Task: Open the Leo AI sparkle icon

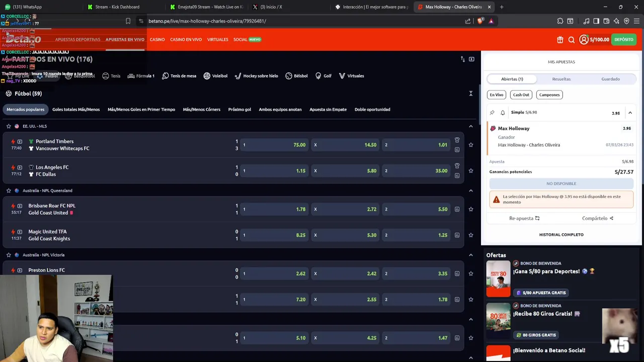Action: 616,21
